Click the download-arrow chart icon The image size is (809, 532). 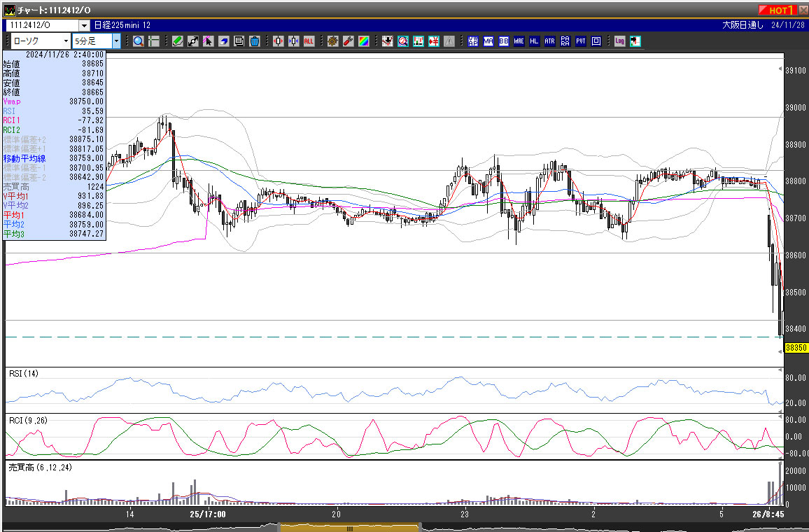(x=388, y=41)
